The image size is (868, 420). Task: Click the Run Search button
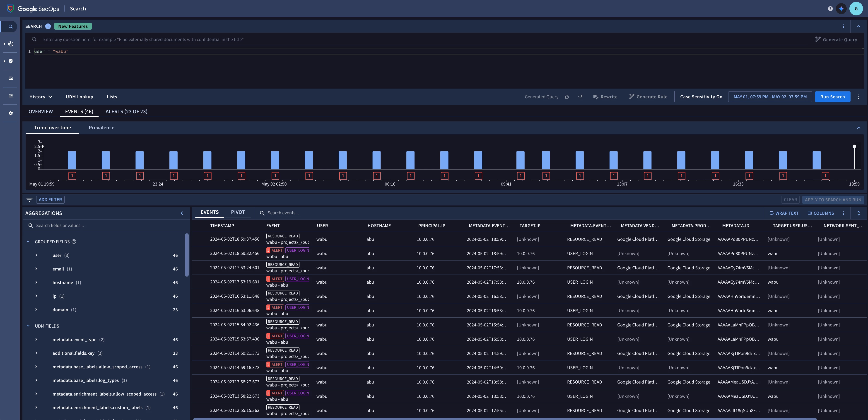[832, 97]
